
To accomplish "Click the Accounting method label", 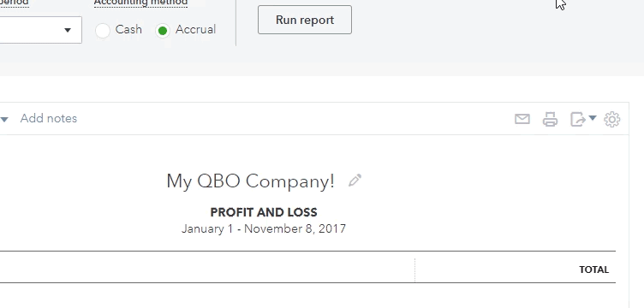I will (140, 3).
